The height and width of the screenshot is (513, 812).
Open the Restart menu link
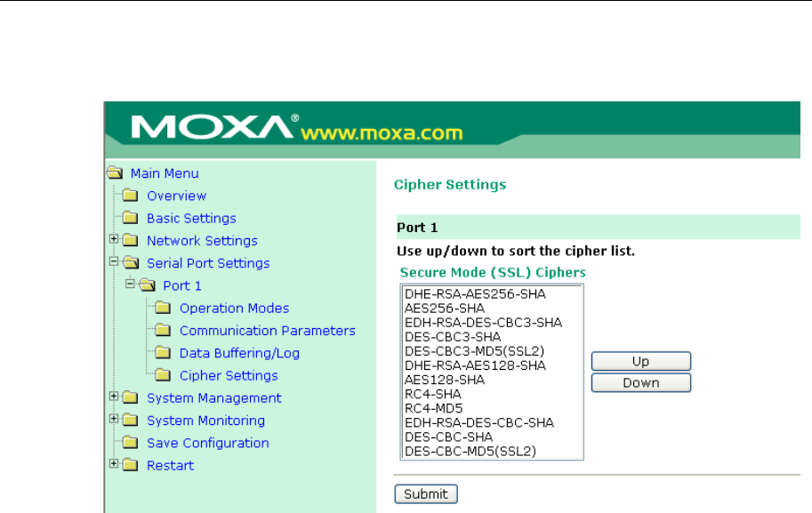click(170, 465)
